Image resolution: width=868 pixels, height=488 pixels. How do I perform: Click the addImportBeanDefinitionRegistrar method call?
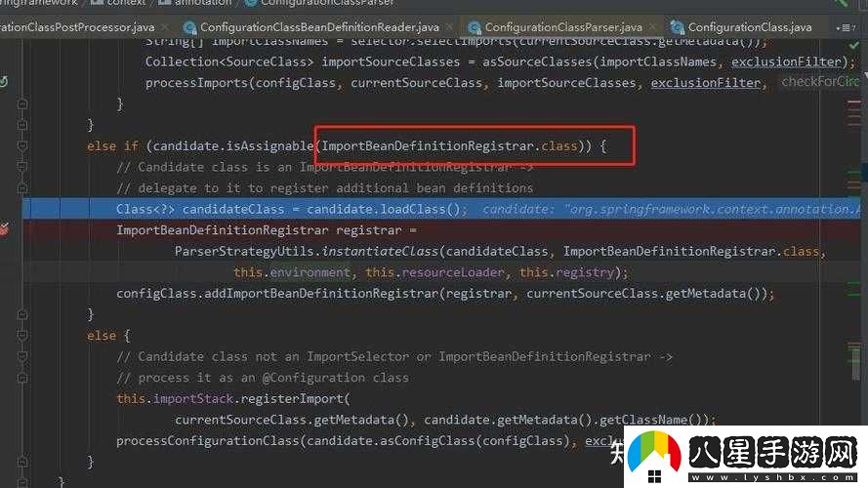coord(321,293)
